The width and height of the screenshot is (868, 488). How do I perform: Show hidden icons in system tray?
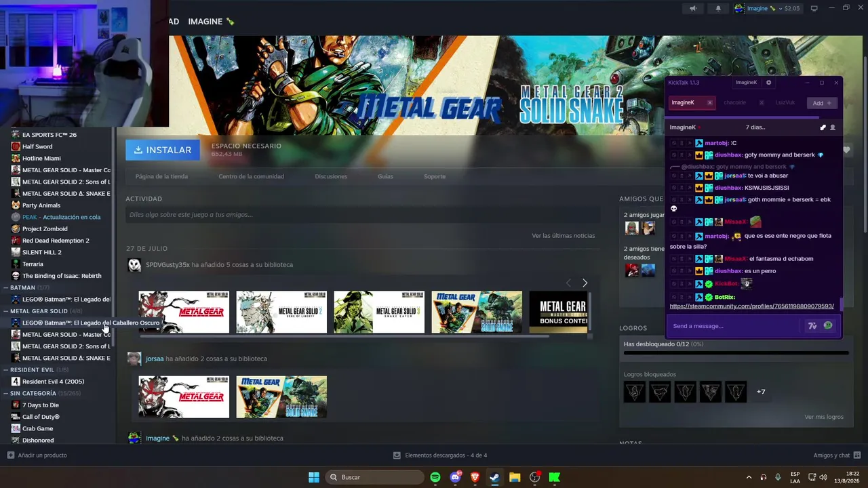[748, 477]
